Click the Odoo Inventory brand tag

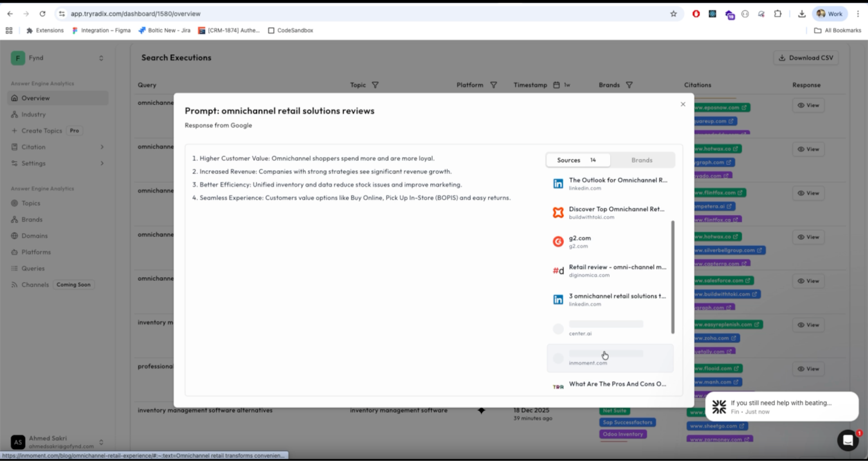(x=623, y=434)
